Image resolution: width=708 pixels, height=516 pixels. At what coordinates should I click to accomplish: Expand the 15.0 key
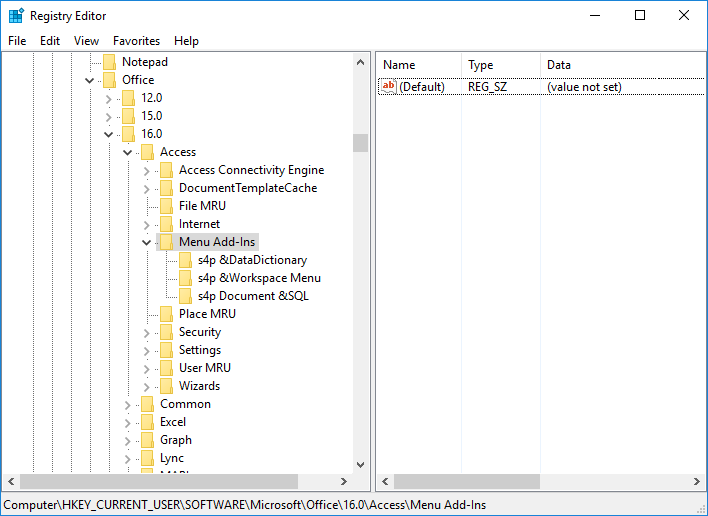pos(108,117)
